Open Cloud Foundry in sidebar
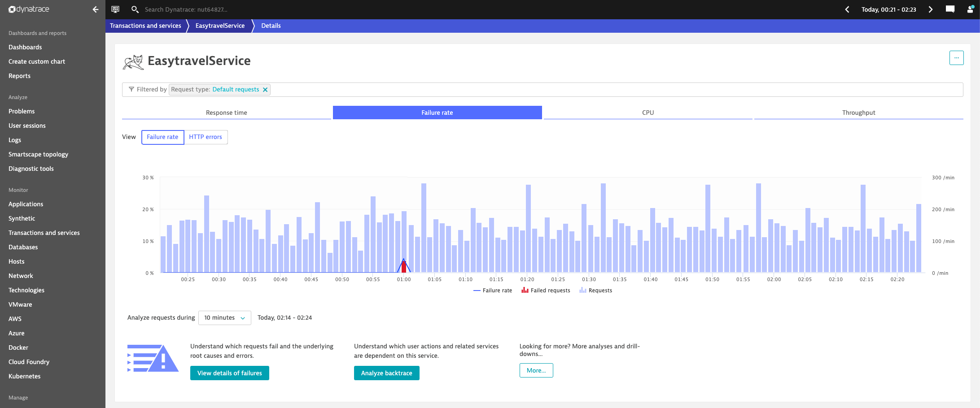 pyautogui.click(x=29, y=362)
